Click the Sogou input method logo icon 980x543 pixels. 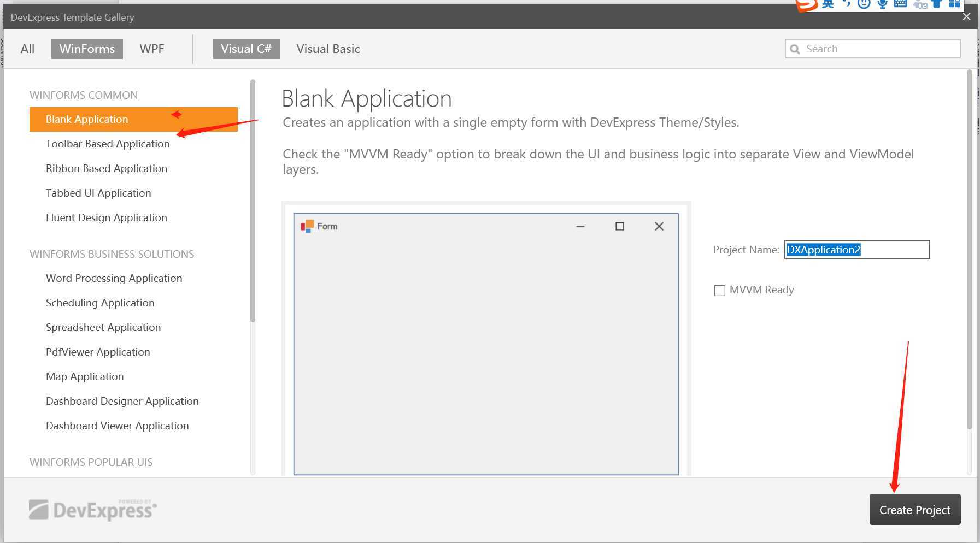807,5
